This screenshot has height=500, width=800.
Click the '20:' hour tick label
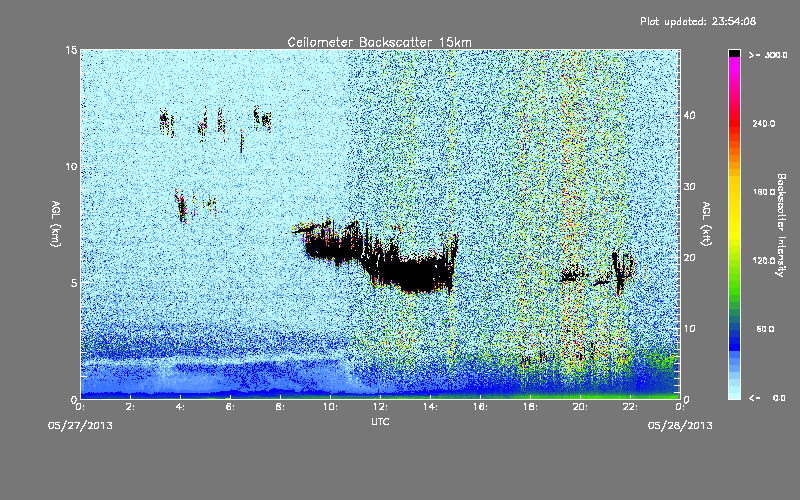pos(580,407)
